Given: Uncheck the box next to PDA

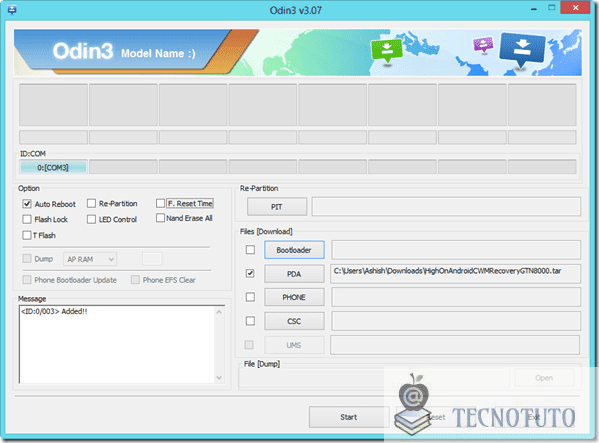Looking at the screenshot, I should pyautogui.click(x=250, y=273).
